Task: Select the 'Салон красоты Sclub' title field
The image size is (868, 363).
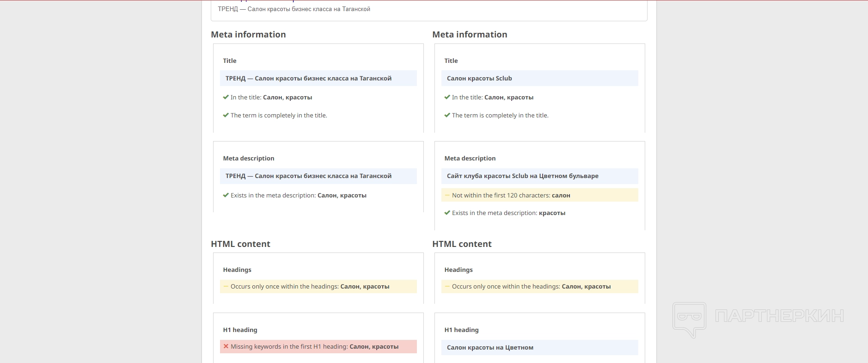Action: click(539, 78)
